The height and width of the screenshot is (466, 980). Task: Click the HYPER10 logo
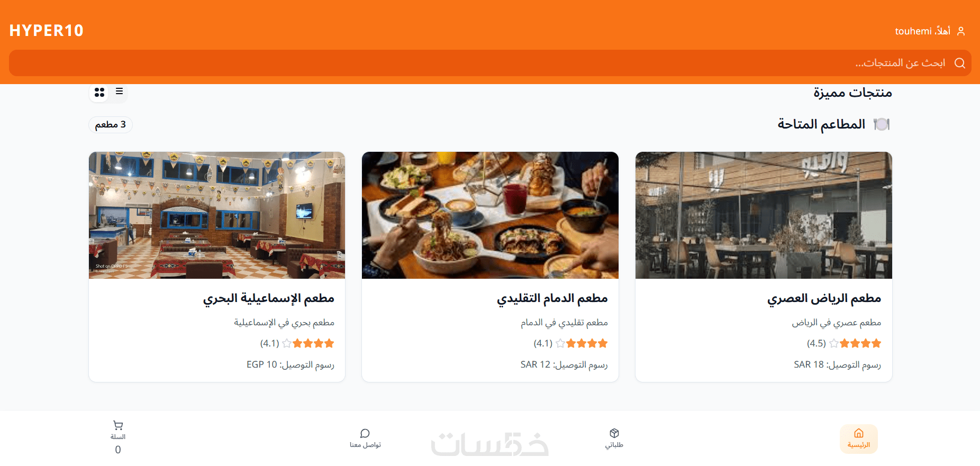47,31
